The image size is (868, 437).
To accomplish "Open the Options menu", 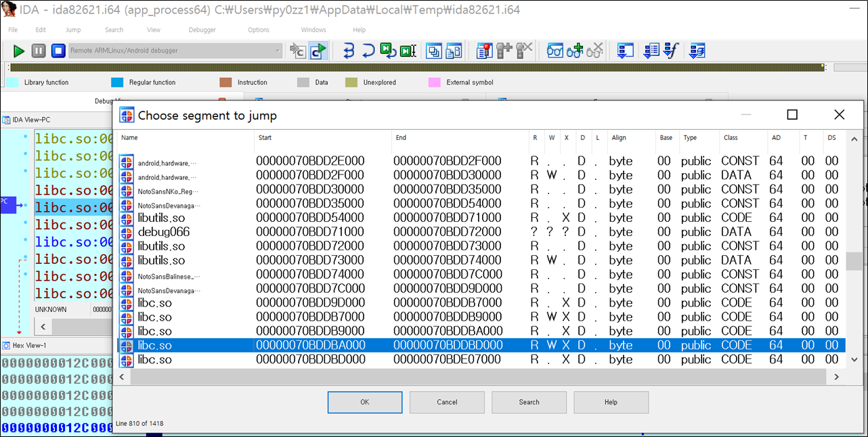I will point(259,30).
